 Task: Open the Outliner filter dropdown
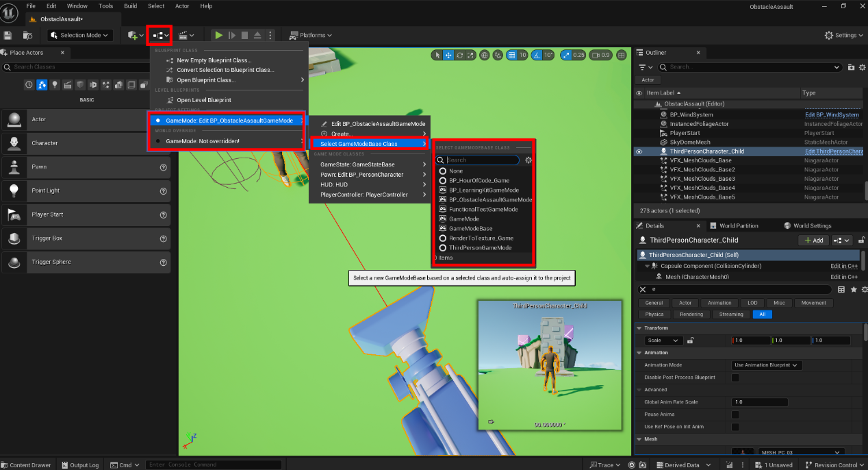[x=646, y=67]
